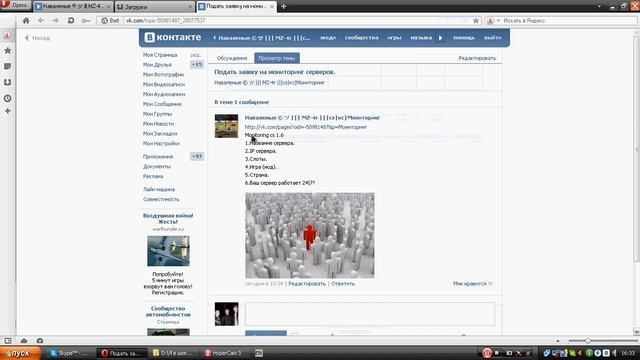
Task: Open the post author's avatar thumbnail
Action: click(x=227, y=126)
